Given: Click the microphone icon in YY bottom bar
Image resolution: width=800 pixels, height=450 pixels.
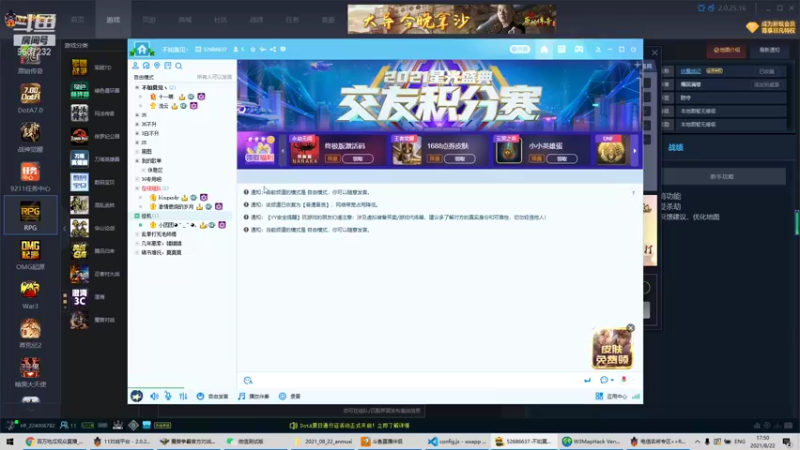Looking at the screenshot, I should [x=168, y=396].
